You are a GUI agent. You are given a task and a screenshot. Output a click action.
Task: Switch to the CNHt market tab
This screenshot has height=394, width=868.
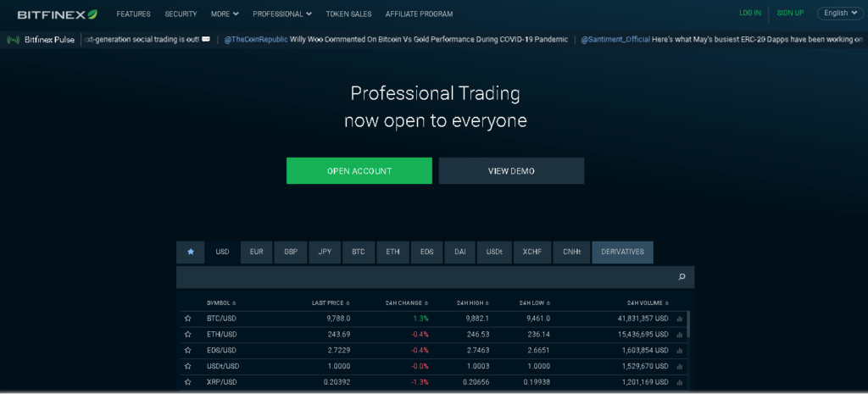572,252
